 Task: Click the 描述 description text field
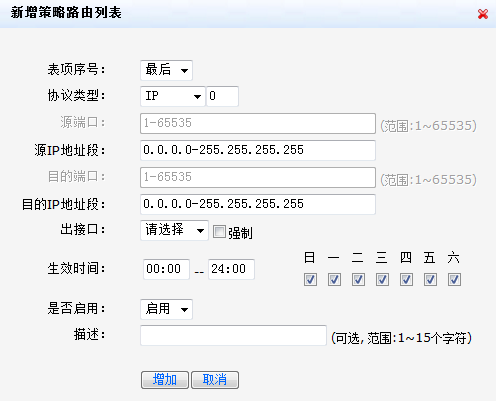coord(233,335)
